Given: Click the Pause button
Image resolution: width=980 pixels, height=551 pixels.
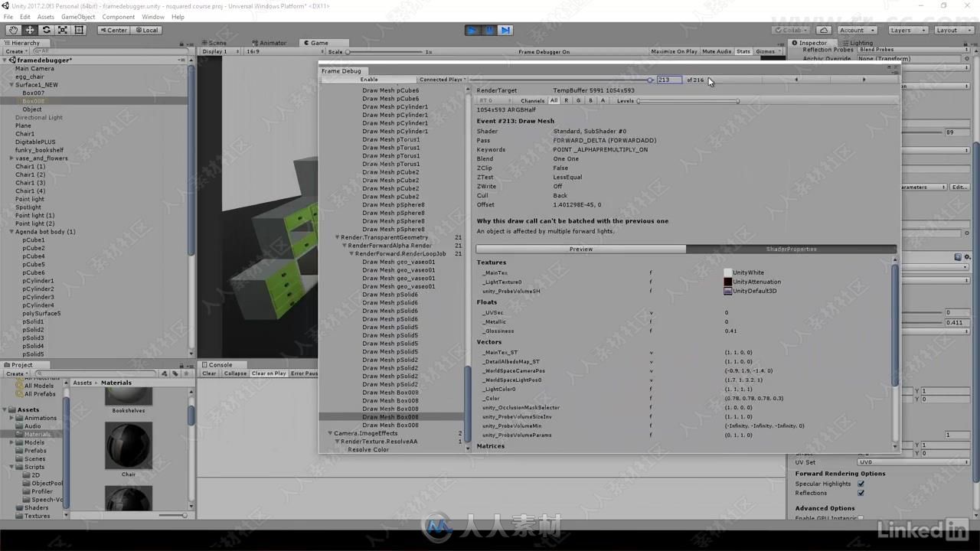Looking at the screenshot, I should coord(489,30).
